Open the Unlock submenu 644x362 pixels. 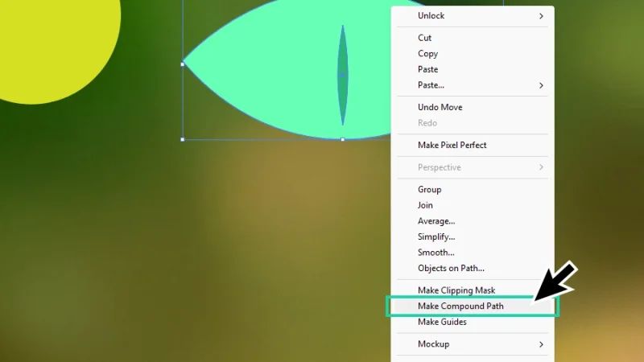point(431,15)
